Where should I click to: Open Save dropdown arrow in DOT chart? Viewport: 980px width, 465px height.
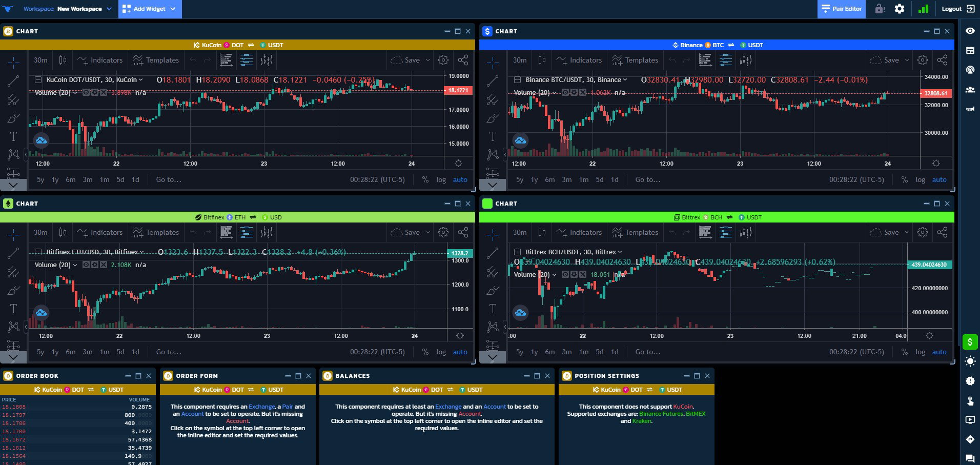[x=428, y=60]
